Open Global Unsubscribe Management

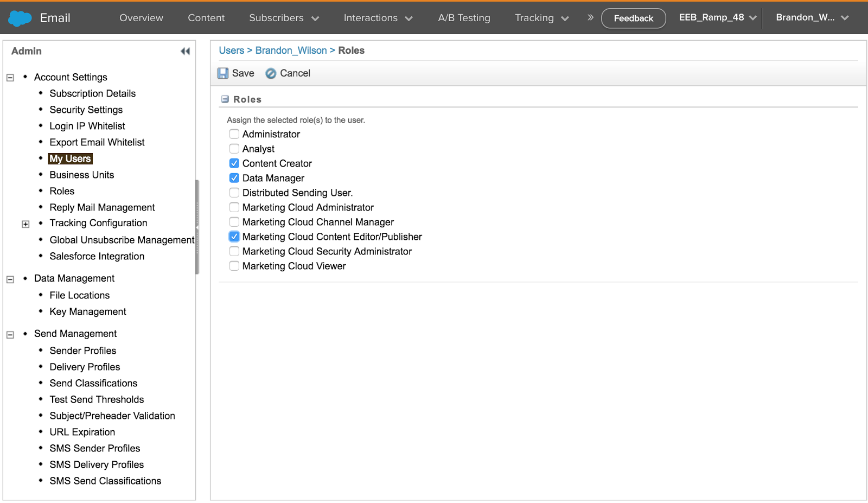pyautogui.click(x=122, y=240)
